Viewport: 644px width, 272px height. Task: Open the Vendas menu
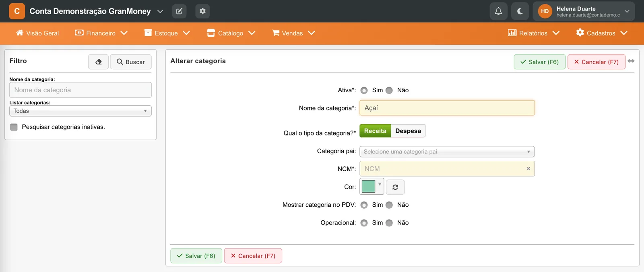293,33
